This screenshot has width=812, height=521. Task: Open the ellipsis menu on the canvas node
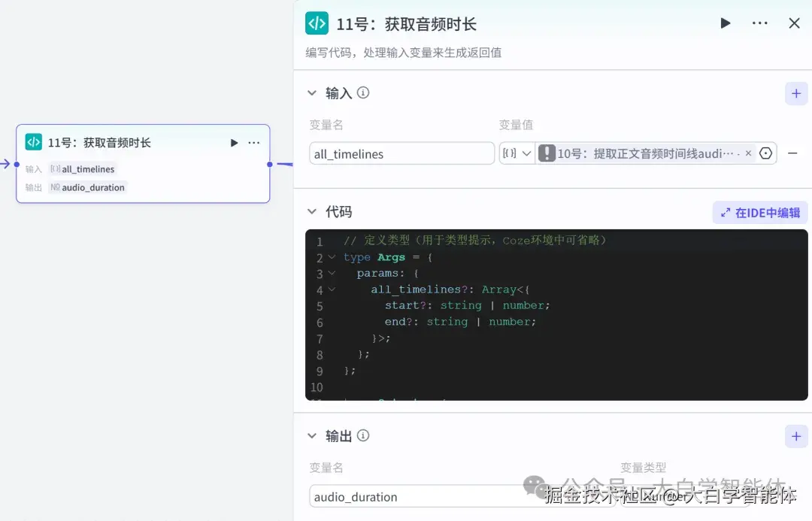[x=253, y=142]
